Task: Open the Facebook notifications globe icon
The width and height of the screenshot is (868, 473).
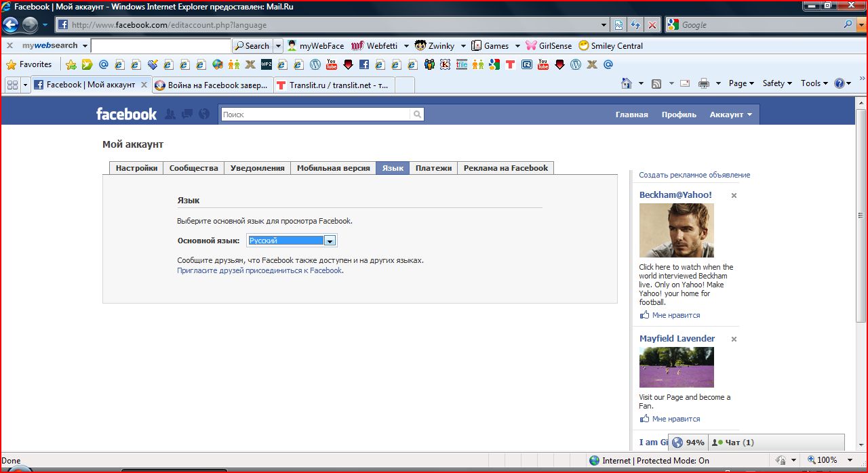Action: pyautogui.click(x=203, y=114)
